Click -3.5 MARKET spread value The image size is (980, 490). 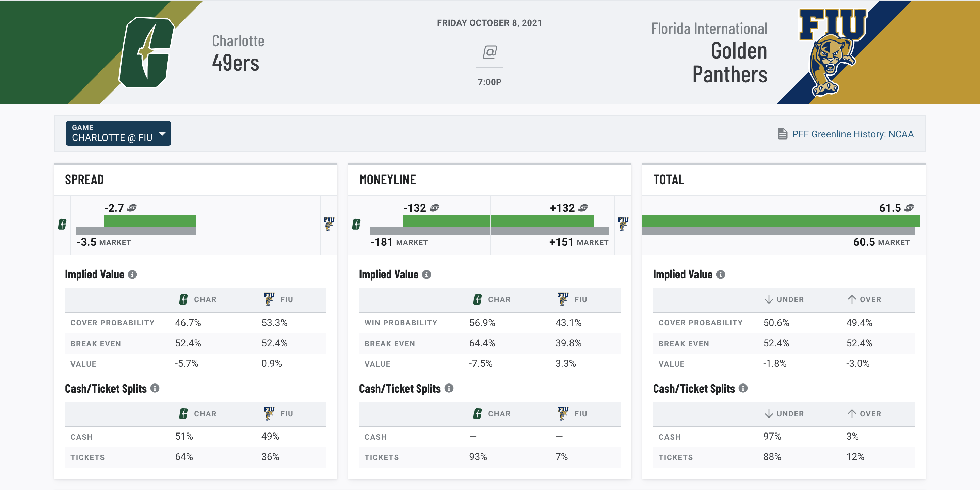pos(104,242)
